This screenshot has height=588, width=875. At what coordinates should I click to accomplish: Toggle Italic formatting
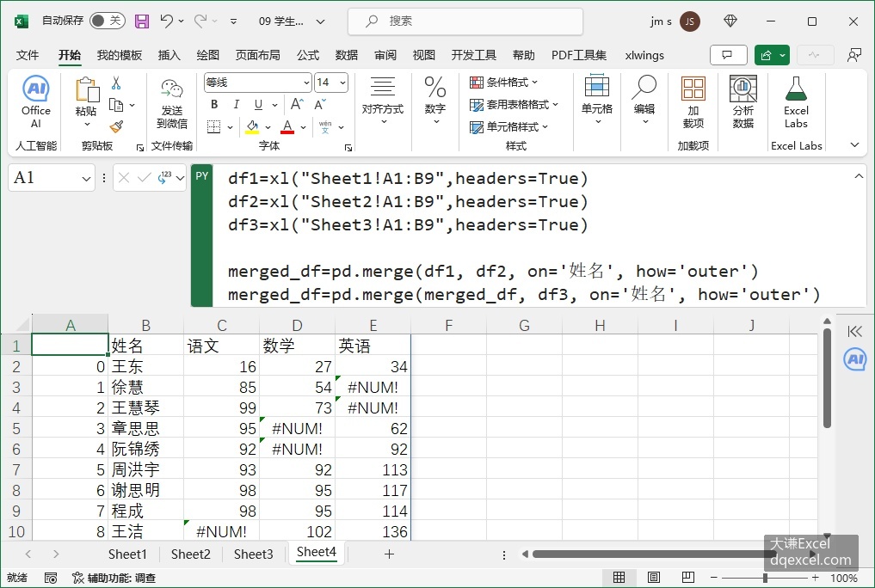click(x=237, y=104)
